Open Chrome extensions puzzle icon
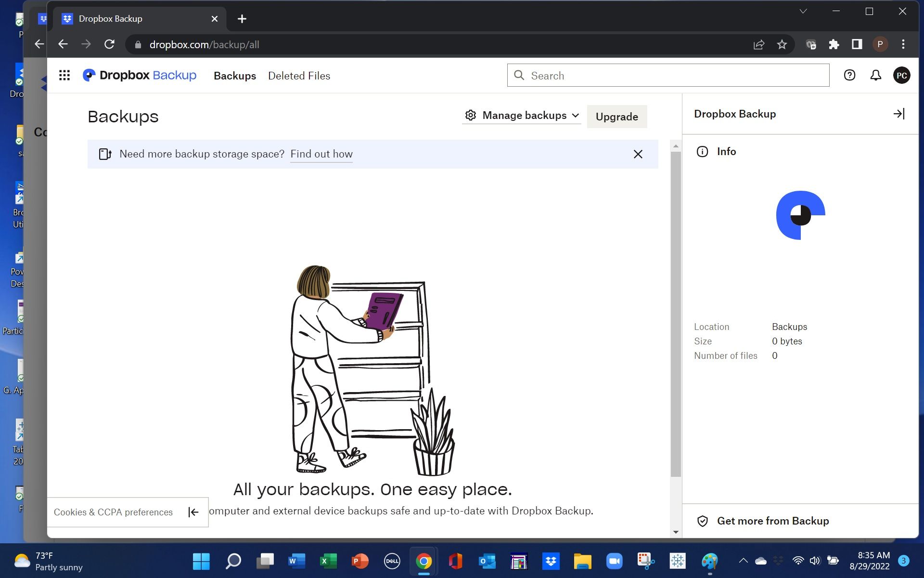Viewport: 924px width, 578px height. point(834,44)
